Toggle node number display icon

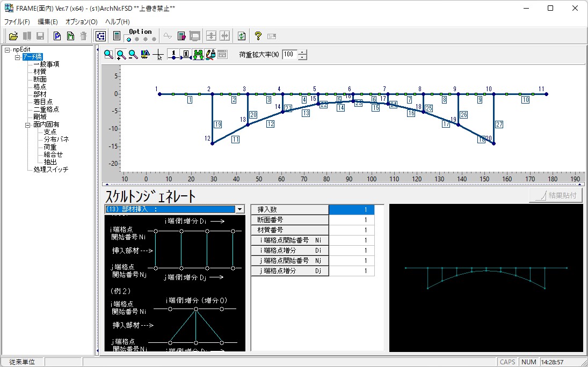(x=173, y=55)
